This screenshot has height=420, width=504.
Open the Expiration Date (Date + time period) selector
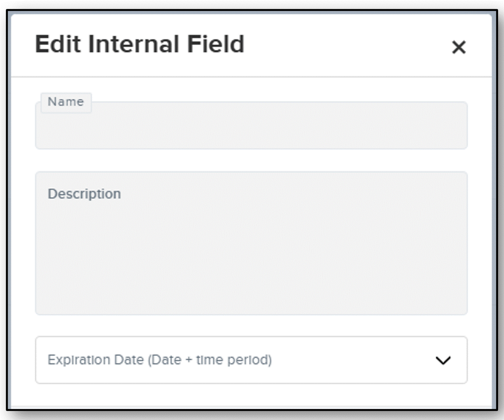[x=251, y=360]
